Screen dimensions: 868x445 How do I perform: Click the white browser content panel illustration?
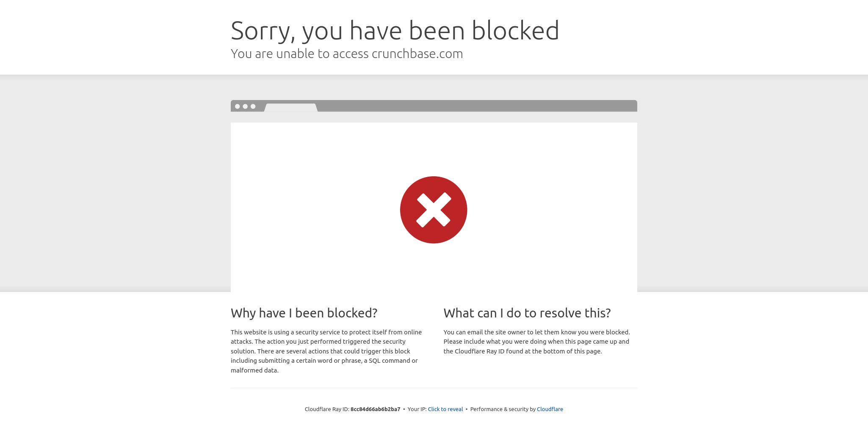tap(434, 207)
